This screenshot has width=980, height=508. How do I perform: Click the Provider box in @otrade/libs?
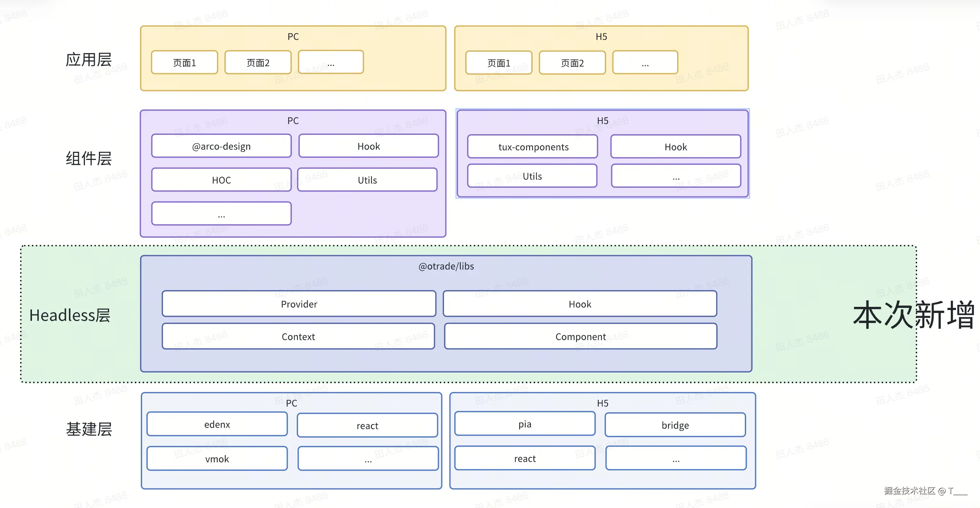tap(299, 304)
